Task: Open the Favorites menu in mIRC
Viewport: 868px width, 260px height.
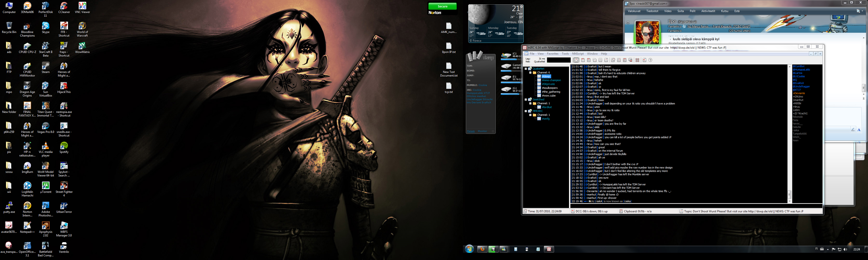Action: tap(552, 54)
